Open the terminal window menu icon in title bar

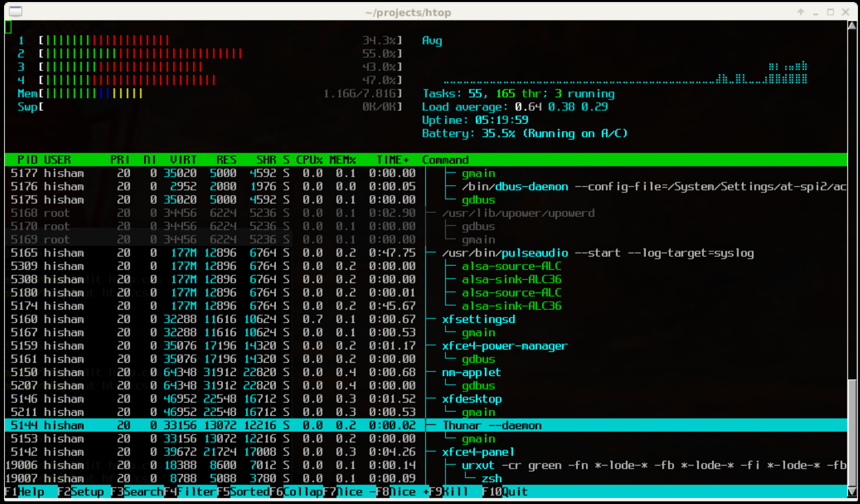(x=15, y=11)
